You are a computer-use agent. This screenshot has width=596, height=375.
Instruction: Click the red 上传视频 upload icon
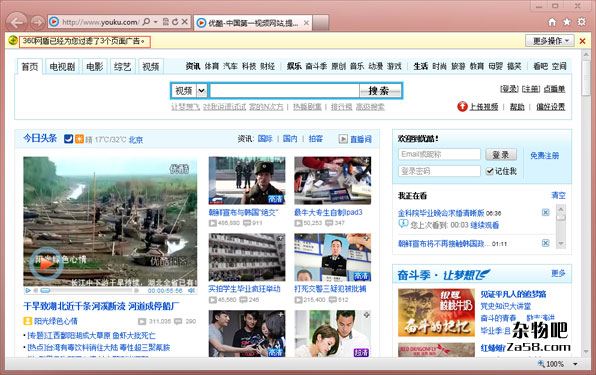point(462,107)
